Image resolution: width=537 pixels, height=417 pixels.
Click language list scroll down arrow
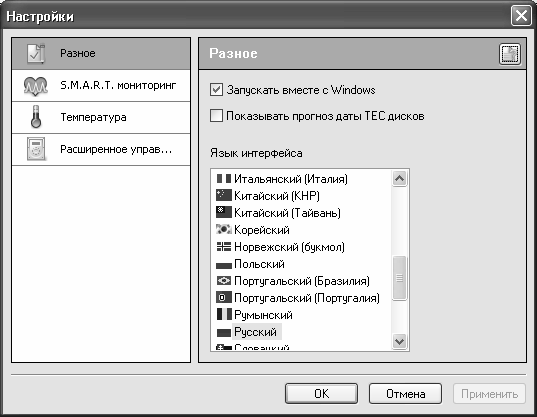click(399, 341)
